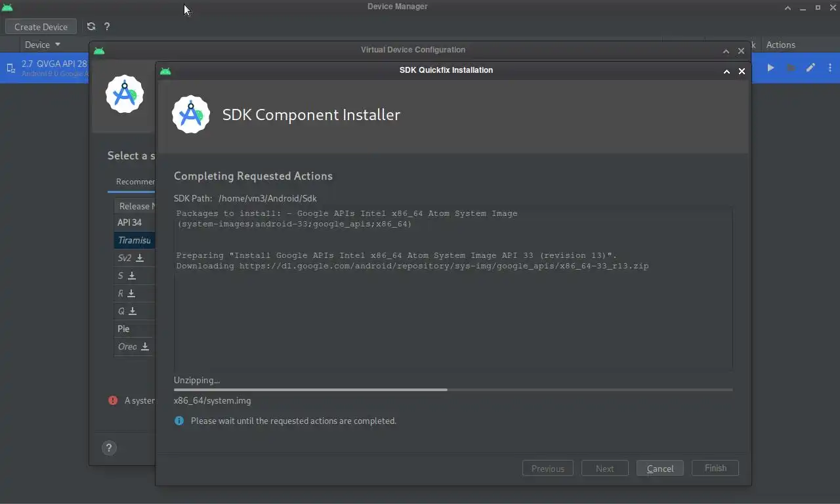The width and height of the screenshot is (840, 504).
Task: Click the Downloading URL line in the log
Action: [412, 266]
